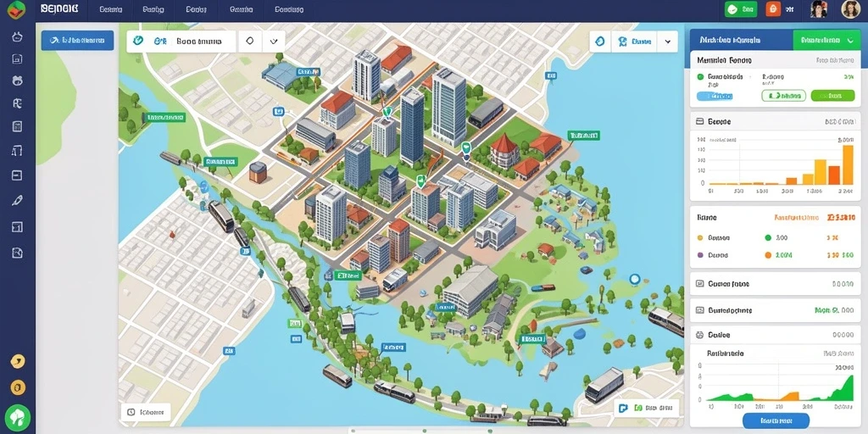Click the green shield marker atop the central tower
Image resolution: width=868 pixels, height=434 pixels.
(x=387, y=111)
